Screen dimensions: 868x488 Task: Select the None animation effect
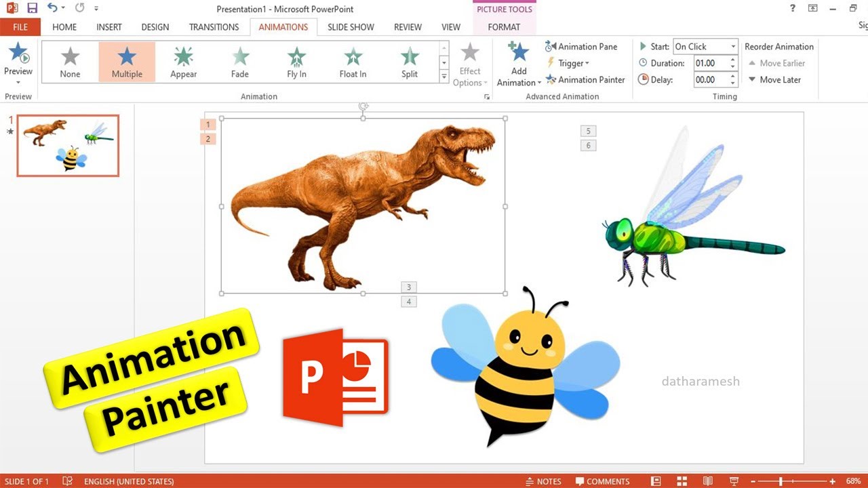click(x=70, y=62)
